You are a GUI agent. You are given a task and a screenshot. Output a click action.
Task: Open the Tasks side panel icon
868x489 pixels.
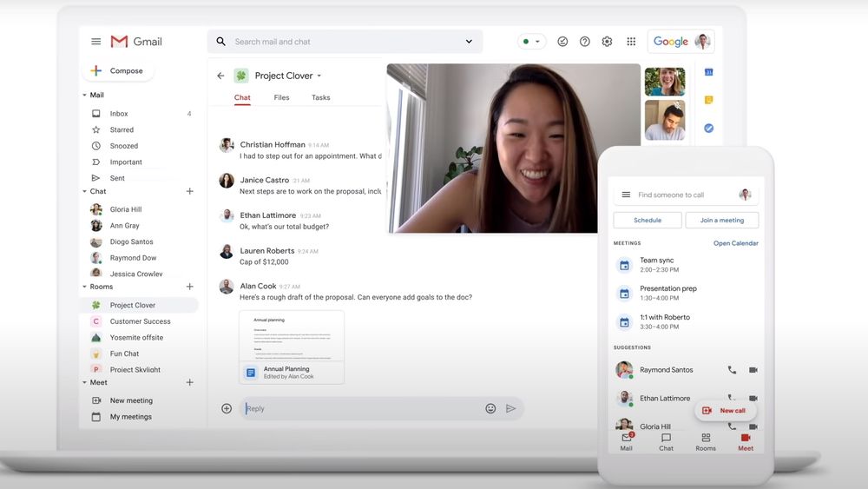point(708,128)
